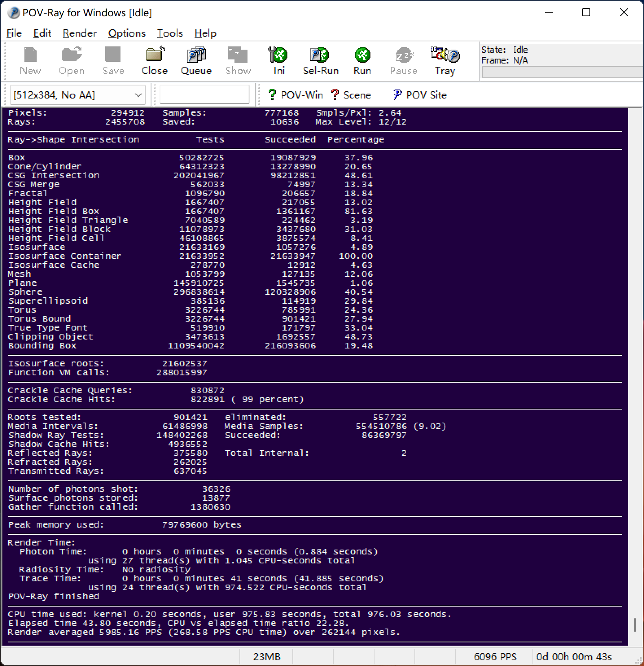Screen dimensions: 644x666
Task: Open the POV-Win help link
Action: click(296, 95)
